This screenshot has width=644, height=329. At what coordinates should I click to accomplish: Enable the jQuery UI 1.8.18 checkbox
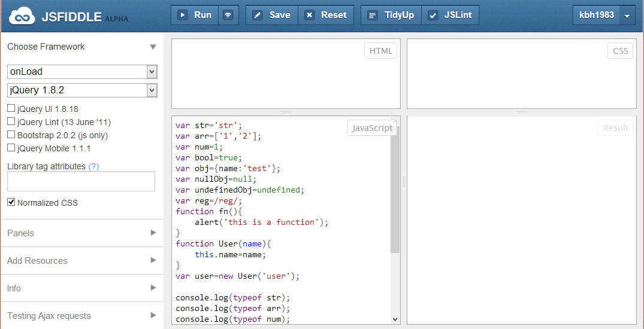(11, 109)
